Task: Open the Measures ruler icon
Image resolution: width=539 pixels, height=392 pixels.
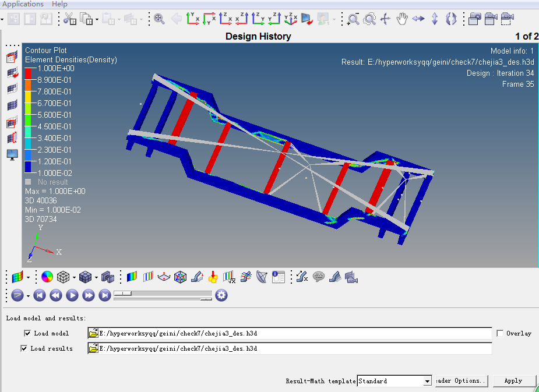Action: pos(302,277)
